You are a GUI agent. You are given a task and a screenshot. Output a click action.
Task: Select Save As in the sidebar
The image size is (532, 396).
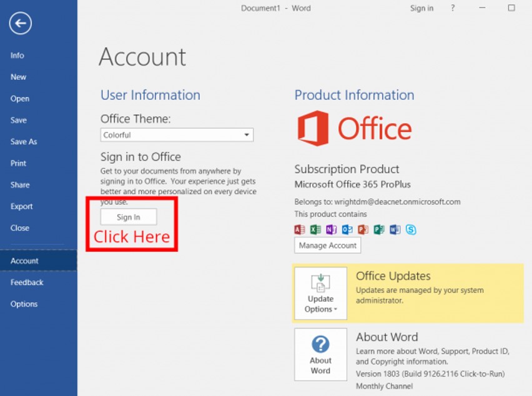(24, 142)
